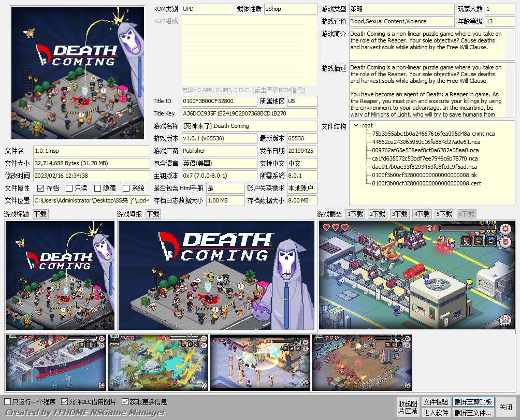
Task: Click the 下载 button beside 游戏标题
Action: pyautogui.click(x=40, y=214)
